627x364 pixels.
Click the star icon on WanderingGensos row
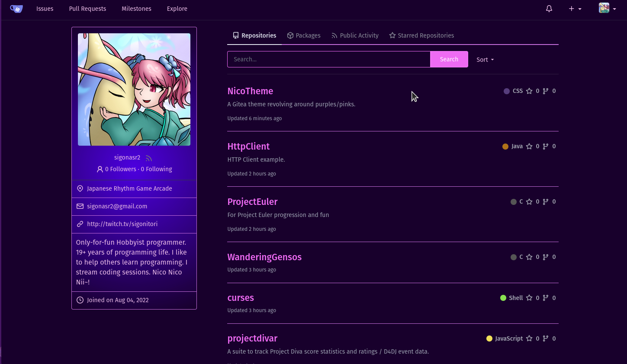tap(529, 257)
